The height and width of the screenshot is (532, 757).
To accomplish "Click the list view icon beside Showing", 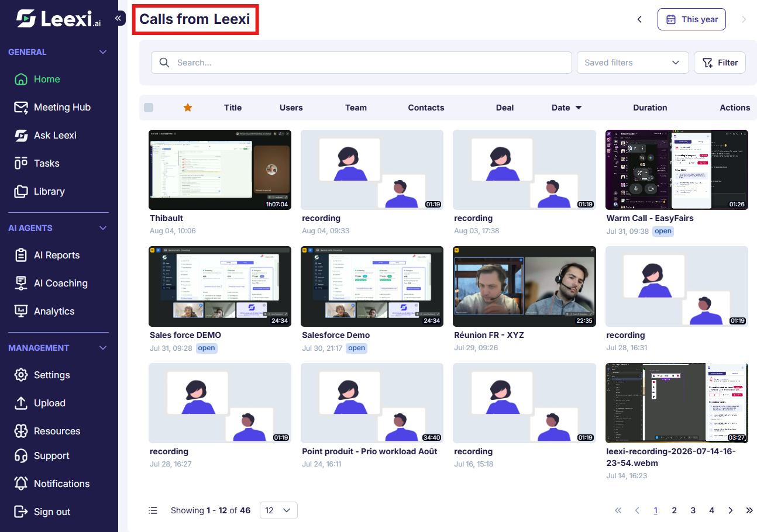I will pos(153,510).
